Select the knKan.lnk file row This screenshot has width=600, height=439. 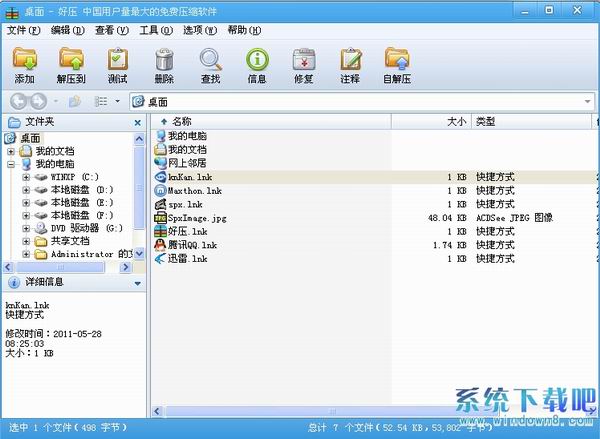click(375, 177)
